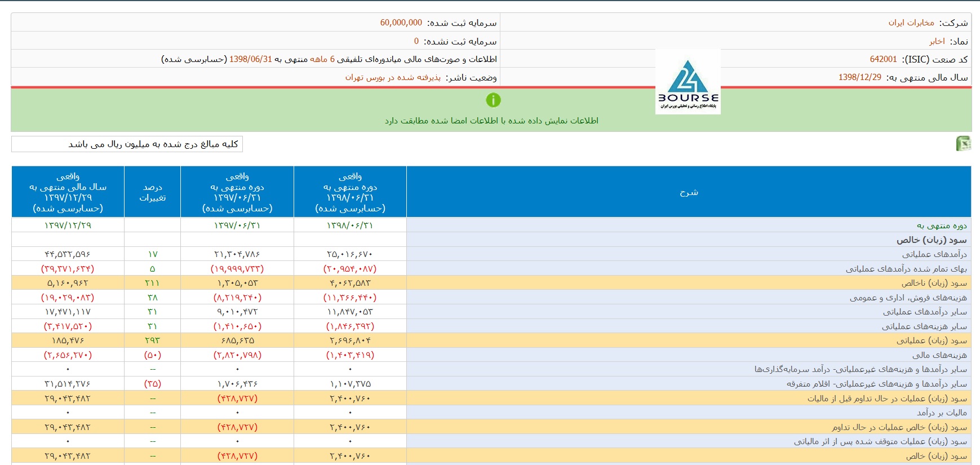This screenshot has width=980, height=465.
Task: Select the symbol اخابر
Action: [937, 41]
